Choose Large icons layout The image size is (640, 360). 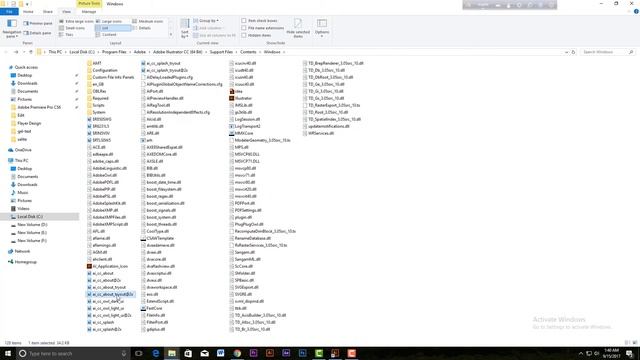click(109, 21)
